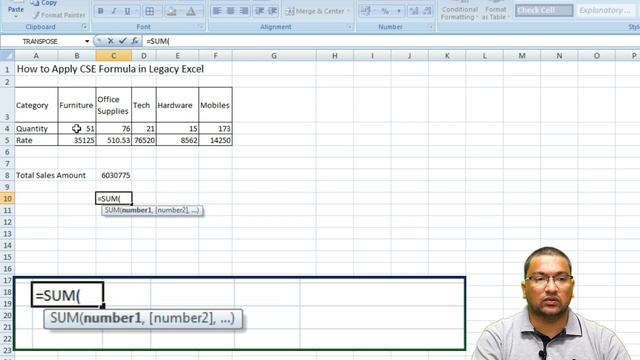Apply the Font Color button
Screen dimensions: 640x360
191,11
